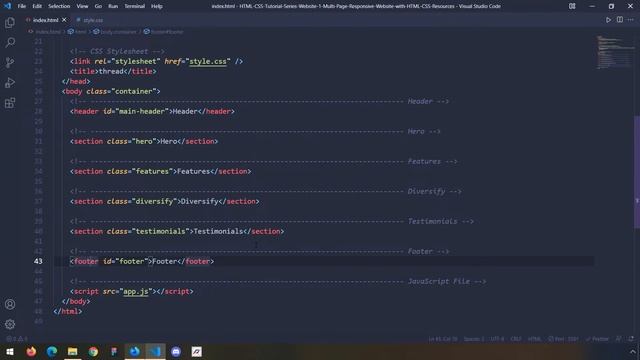Switch to the style.css tab
The height and width of the screenshot is (360, 640).
coord(93,20)
